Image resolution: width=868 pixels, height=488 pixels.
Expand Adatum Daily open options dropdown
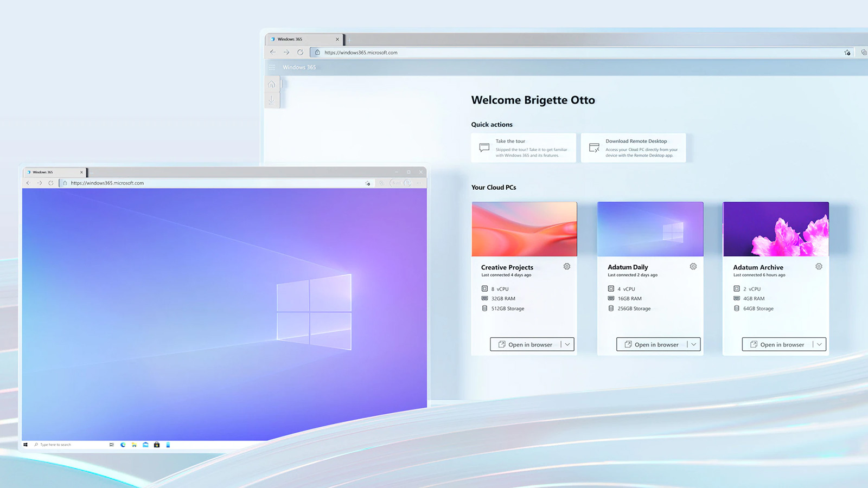click(x=693, y=344)
